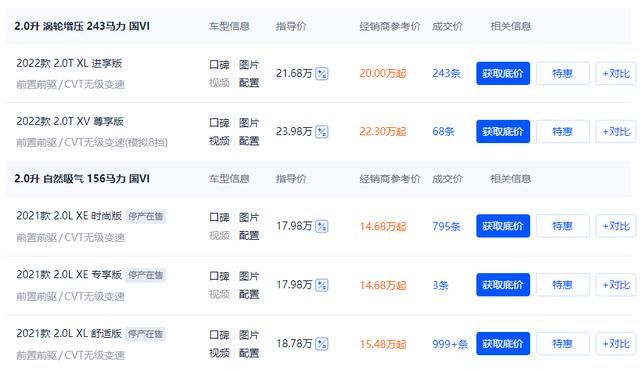Image resolution: width=640 pixels, height=369 pixels.
Task: Open 配置 for 2021款 2.0L XL 舒适版
Action: [x=249, y=353]
